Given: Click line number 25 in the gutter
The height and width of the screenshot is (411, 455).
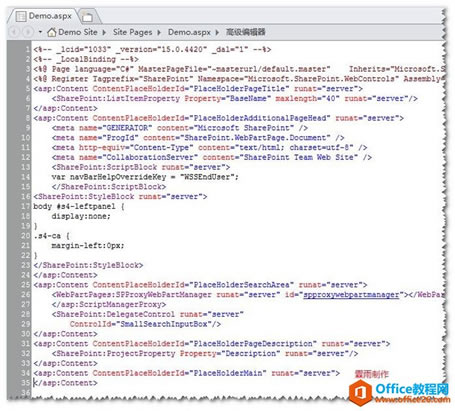Looking at the screenshot, I should (25, 285).
